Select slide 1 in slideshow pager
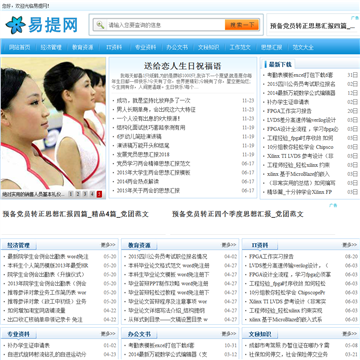The image size is (360, 360). pyautogui.click(x=71, y=194)
